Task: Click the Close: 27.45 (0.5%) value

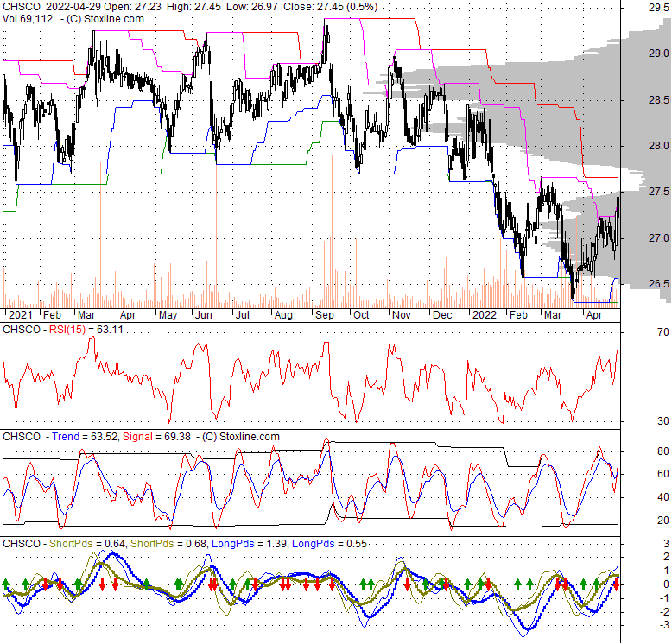Action: tap(330, 7)
